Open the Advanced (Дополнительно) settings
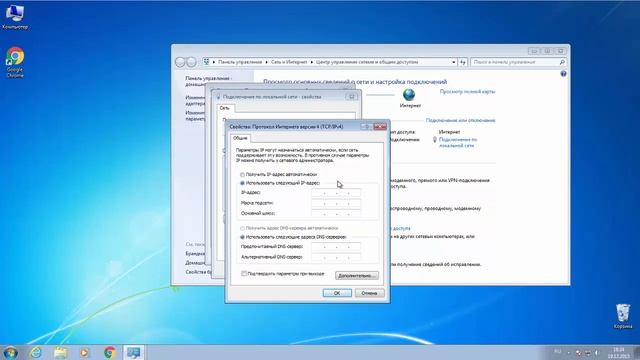This screenshot has height=360, width=640. click(357, 276)
